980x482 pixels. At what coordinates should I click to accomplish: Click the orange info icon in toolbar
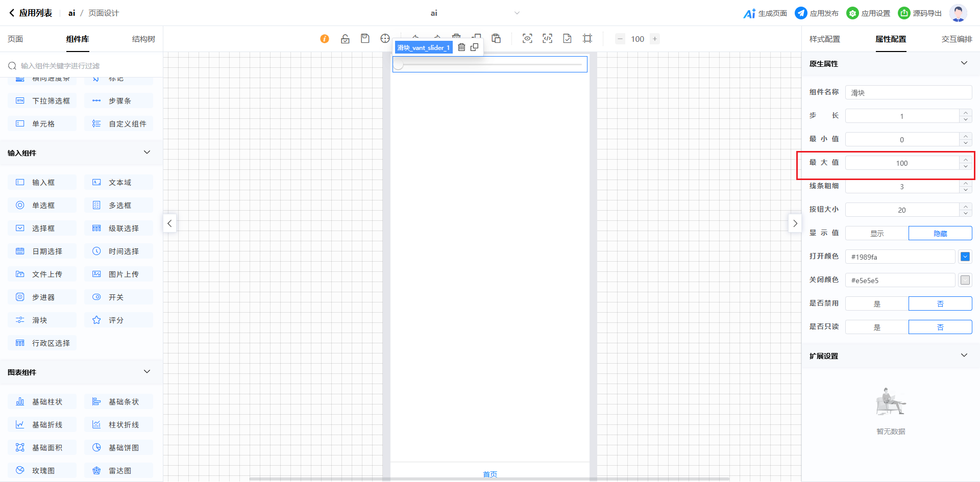325,39
